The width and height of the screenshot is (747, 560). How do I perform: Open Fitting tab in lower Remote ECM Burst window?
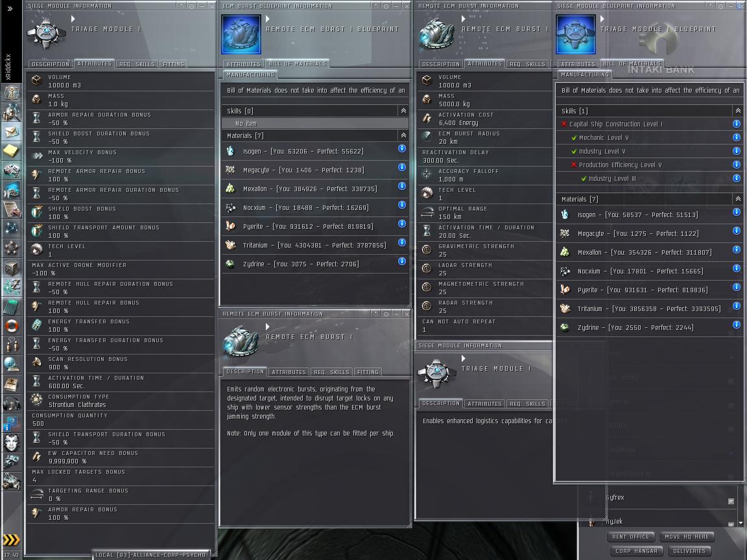tap(368, 372)
